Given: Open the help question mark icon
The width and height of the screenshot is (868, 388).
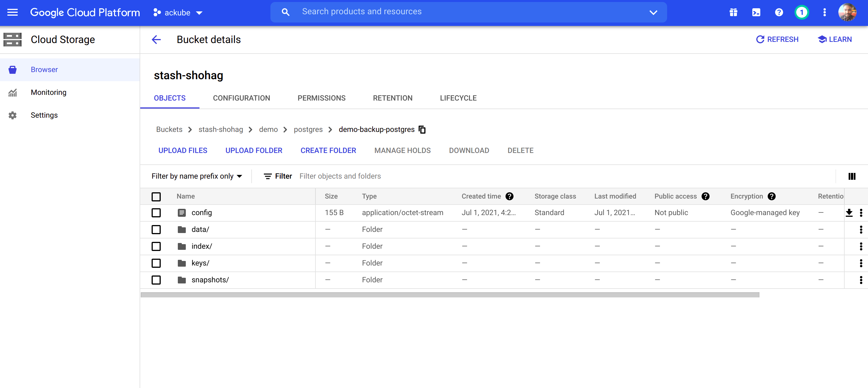Looking at the screenshot, I should (x=779, y=13).
